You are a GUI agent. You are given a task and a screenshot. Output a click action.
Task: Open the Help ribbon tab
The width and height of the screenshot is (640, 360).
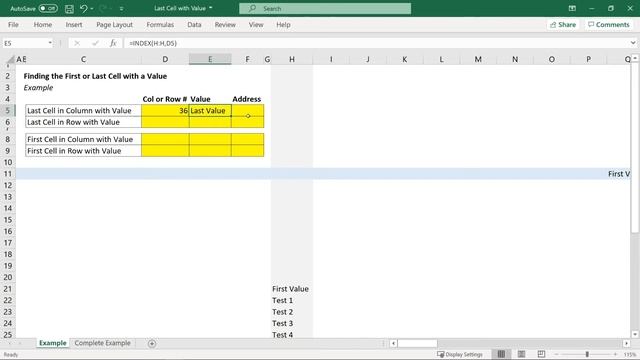(283, 24)
